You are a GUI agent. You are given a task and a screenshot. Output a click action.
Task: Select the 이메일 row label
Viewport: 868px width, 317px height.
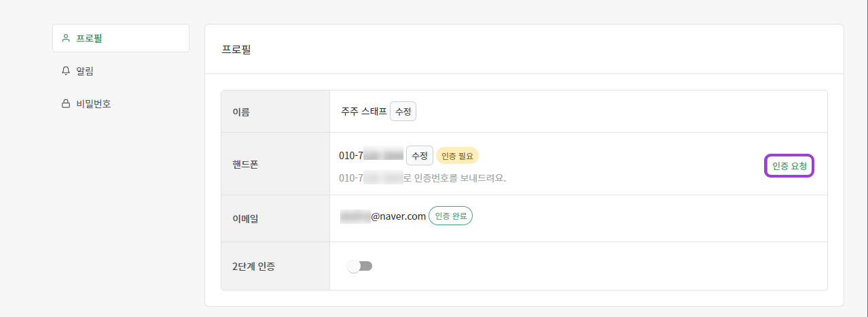tap(245, 218)
